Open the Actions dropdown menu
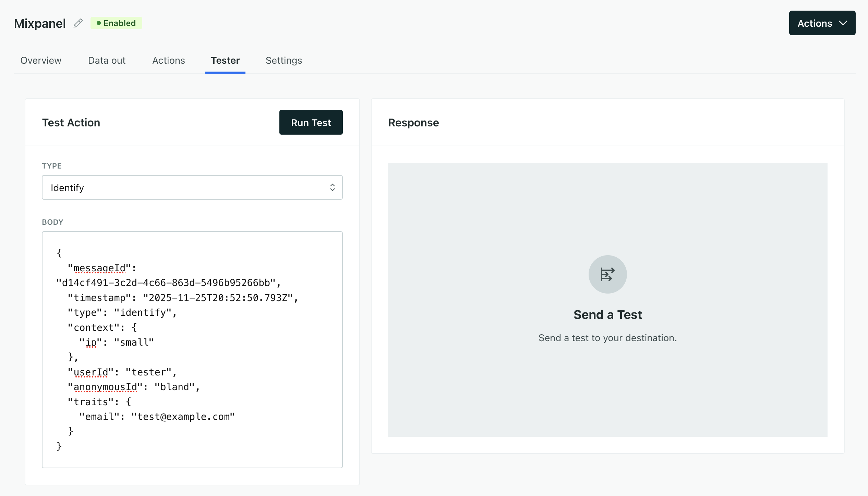868x496 pixels. coord(822,23)
